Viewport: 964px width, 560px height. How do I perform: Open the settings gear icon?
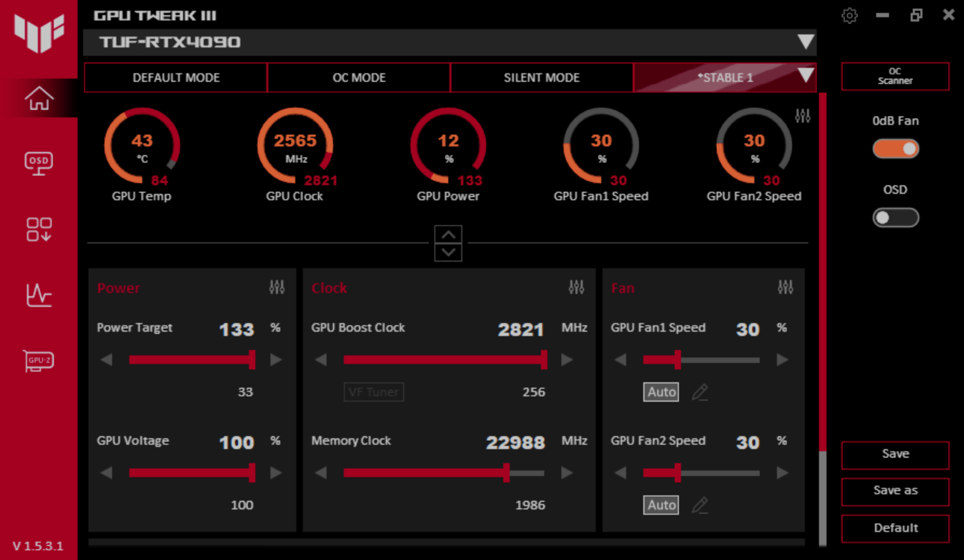tap(850, 16)
